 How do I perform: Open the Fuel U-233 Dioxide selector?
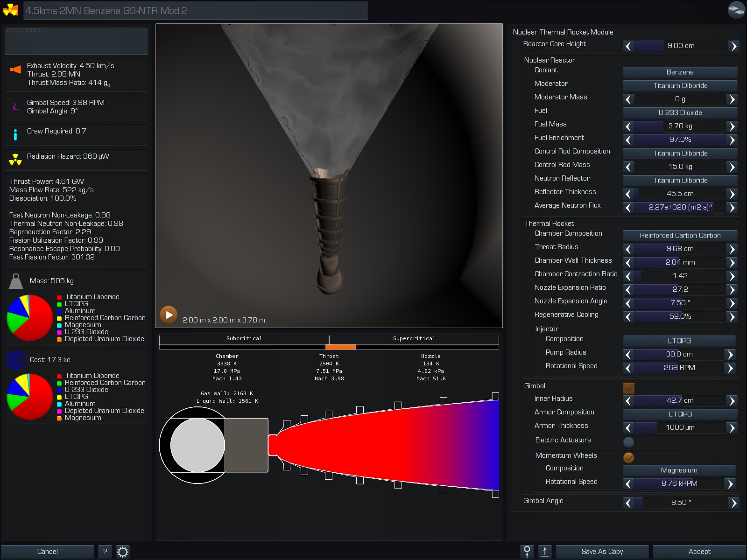pos(680,113)
